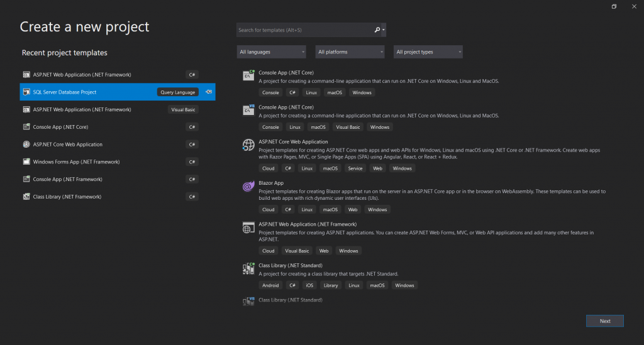
Task: Restore the window using the title bar button
Action: [614, 6]
